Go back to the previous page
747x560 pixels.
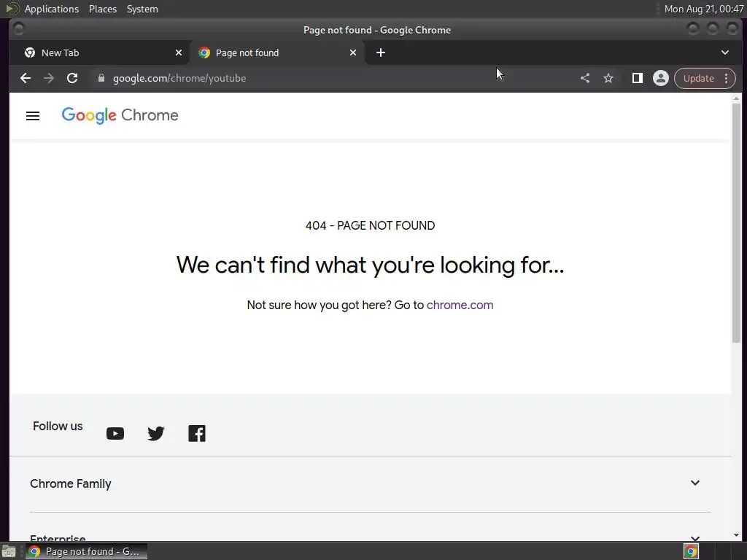(x=26, y=78)
